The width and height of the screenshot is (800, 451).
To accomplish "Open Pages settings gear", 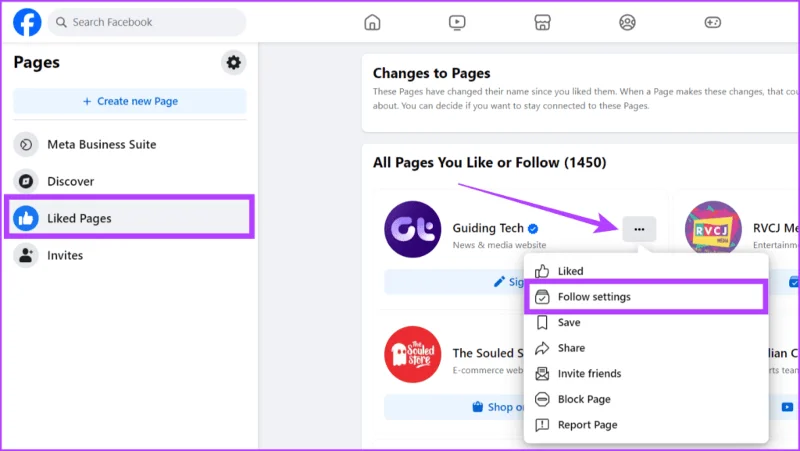I will [234, 62].
